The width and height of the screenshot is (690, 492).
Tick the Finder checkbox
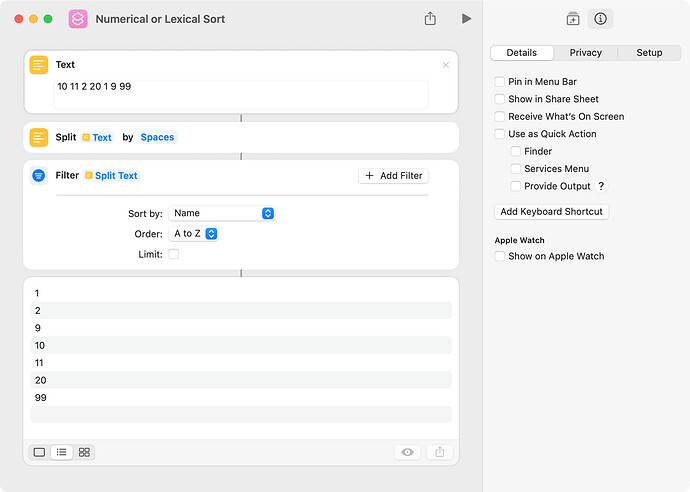pyautogui.click(x=515, y=151)
